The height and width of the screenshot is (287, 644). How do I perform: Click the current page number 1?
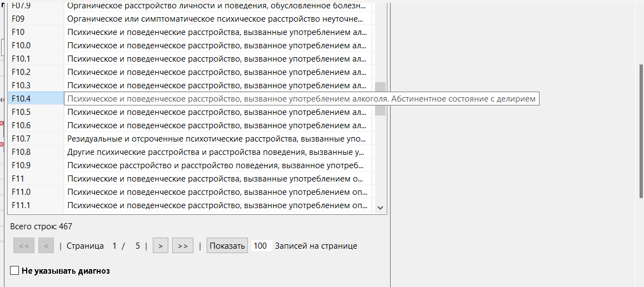tap(114, 245)
